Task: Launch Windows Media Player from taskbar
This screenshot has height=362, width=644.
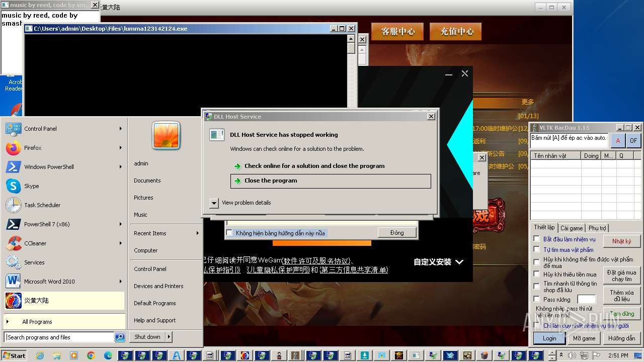Action: pyautogui.click(x=74, y=355)
